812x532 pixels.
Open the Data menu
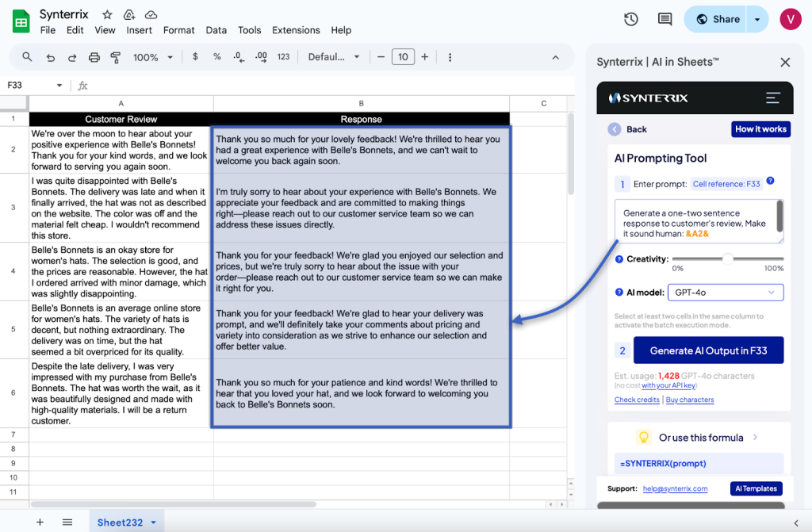[x=216, y=30]
